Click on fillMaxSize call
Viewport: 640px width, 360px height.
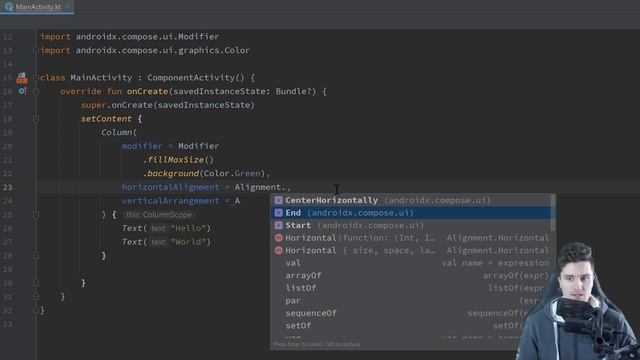pos(176,160)
